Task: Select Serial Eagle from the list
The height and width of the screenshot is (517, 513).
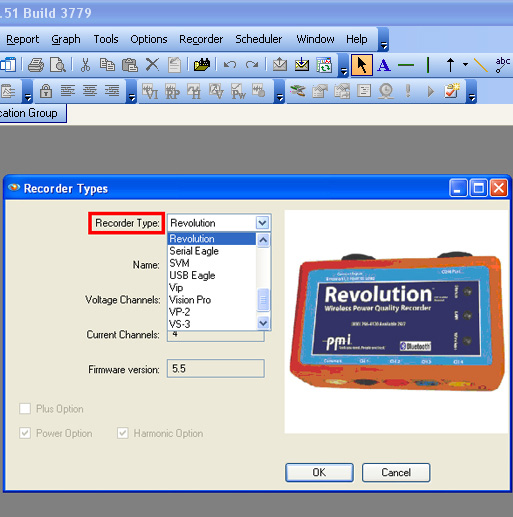Action: point(211,251)
